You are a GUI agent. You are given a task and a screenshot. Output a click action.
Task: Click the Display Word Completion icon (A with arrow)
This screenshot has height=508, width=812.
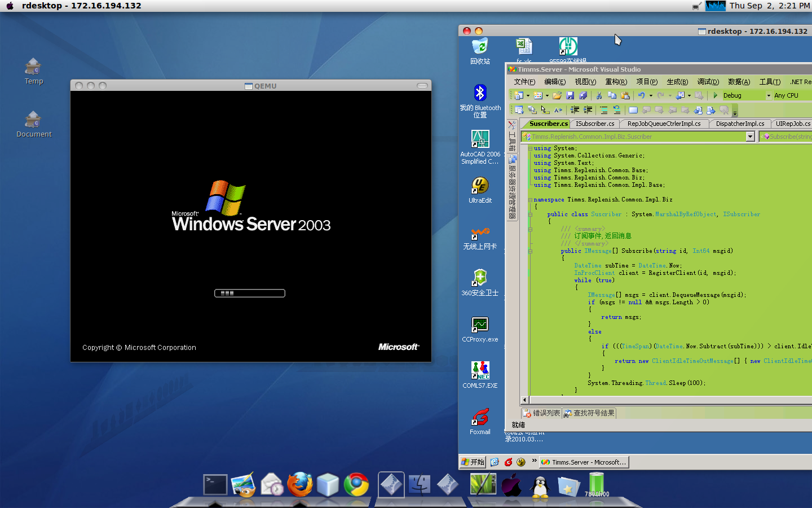click(x=558, y=110)
